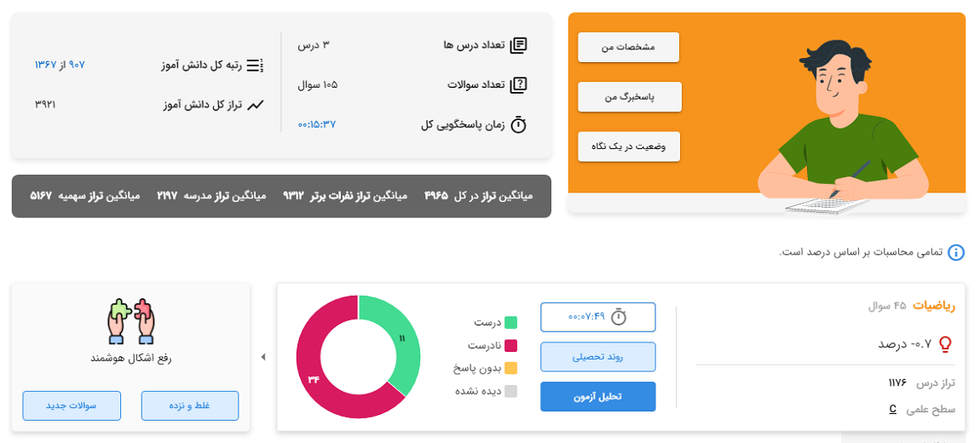980x443 pixels.
Task: Click the red lightbulb percentage icon
Action: (946, 343)
